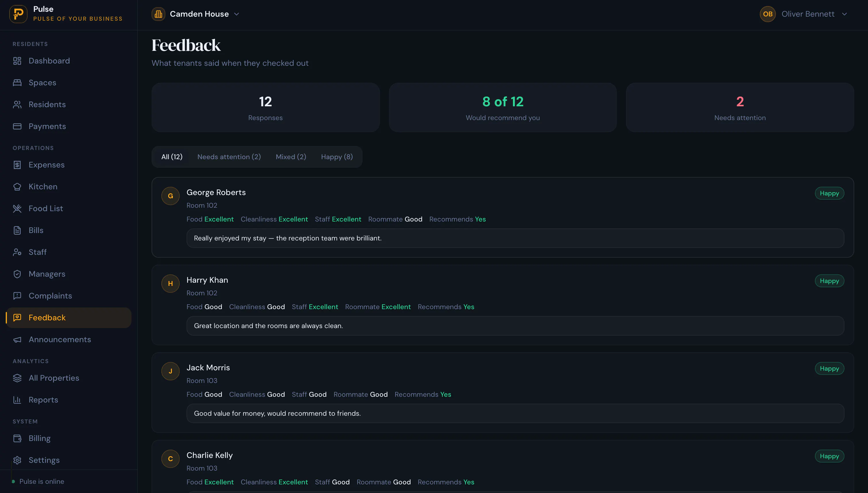Click the 12 Responses stat card
Screen dimensions: 868x493
266,107
